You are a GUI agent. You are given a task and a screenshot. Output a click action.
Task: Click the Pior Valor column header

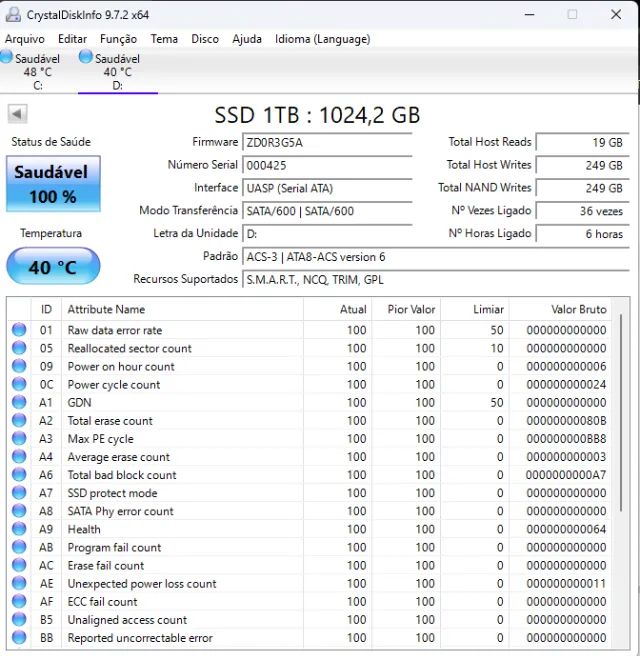pos(406,309)
